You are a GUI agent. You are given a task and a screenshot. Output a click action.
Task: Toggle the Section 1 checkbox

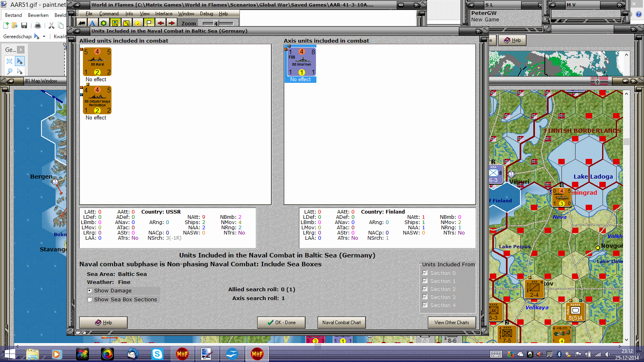[425, 281]
